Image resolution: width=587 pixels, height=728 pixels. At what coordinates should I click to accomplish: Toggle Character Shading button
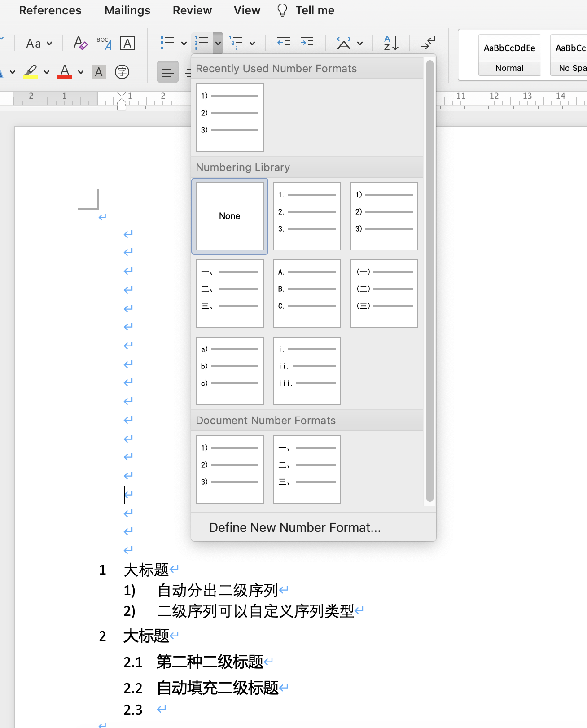click(99, 72)
